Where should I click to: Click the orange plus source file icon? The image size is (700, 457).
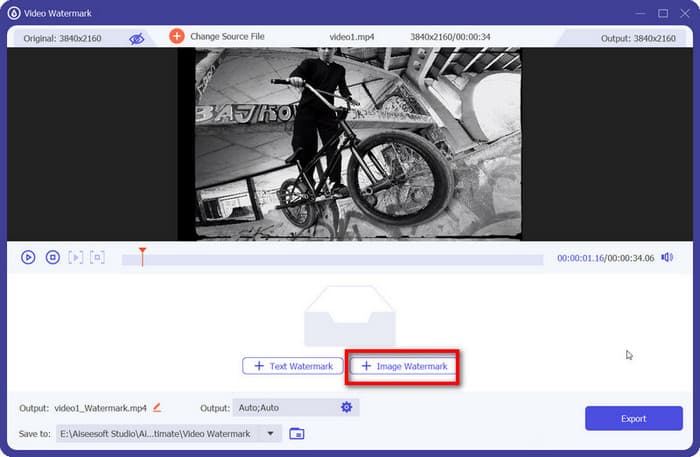coord(177,36)
